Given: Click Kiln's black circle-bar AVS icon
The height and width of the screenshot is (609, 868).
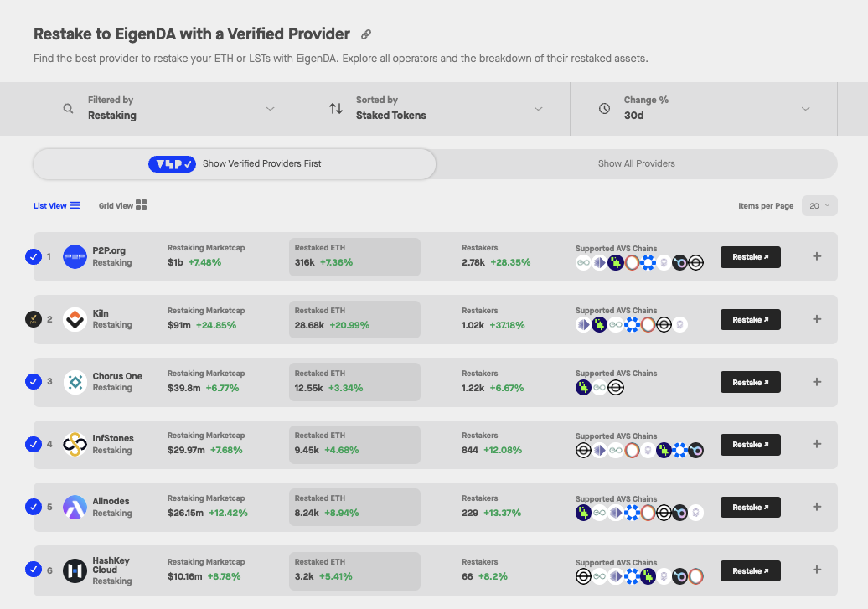Looking at the screenshot, I should (x=664, y=325).
